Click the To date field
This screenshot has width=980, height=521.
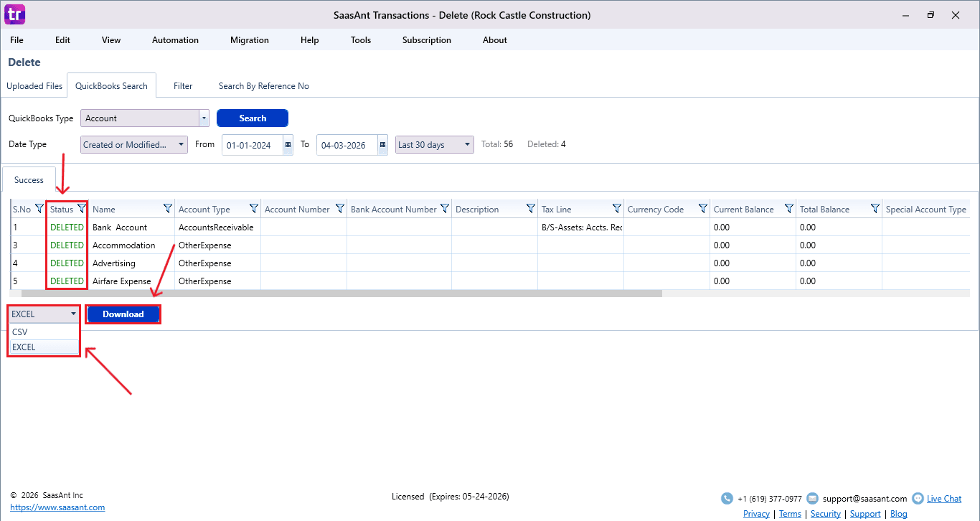click(x=347, y=145)
